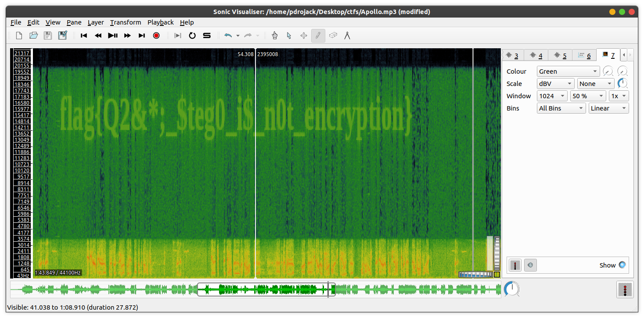
Task: Rewind to the start of audio
Action: [x=84, y=36]
